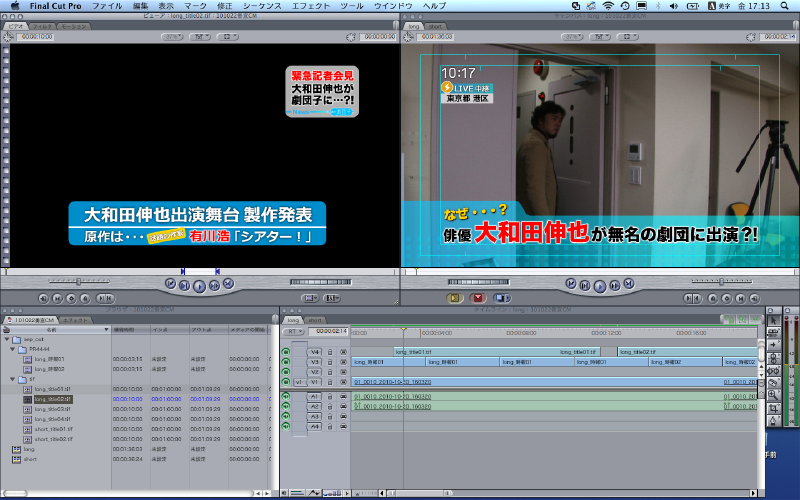Toggle visibility of the V1 track
800x500 pixels.
coord(286,382)
